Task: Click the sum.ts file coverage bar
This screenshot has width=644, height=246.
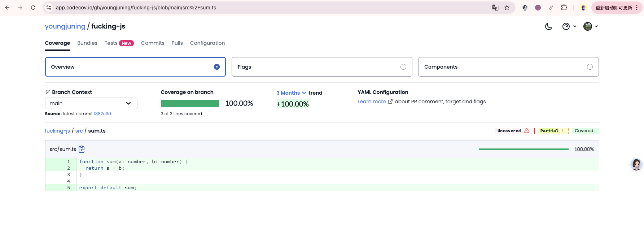Action: tap(524, 149)
